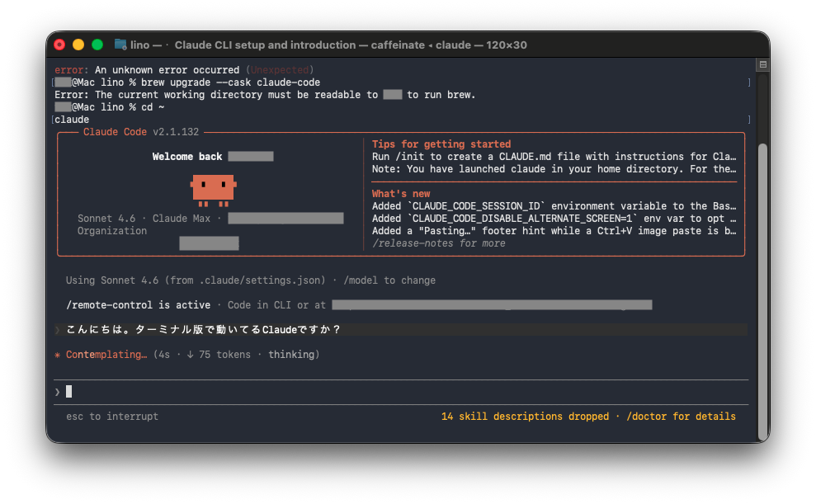
Task: Click the yellow minimize window button
Action: pos(78,45)
